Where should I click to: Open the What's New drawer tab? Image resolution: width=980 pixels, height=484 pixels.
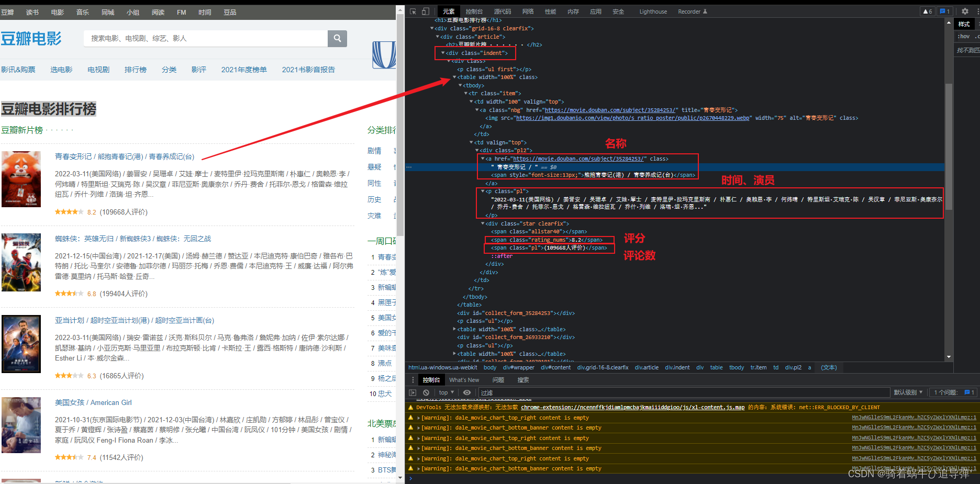464,380
